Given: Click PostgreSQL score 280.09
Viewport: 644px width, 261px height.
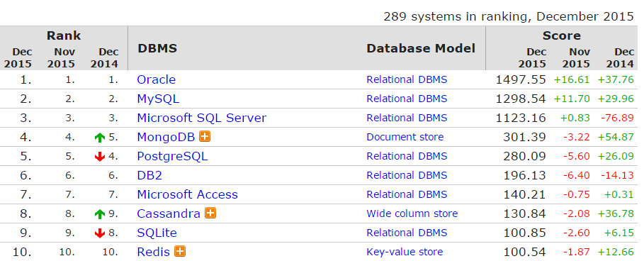Looking at the screenshot, I should tap(524, 156).
